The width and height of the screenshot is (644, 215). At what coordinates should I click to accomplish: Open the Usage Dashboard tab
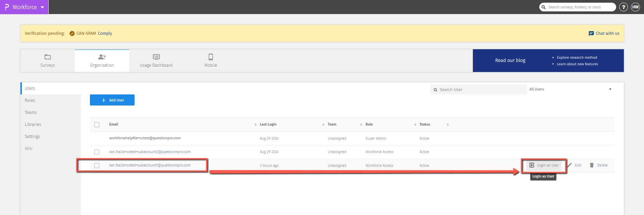(156, 61)
